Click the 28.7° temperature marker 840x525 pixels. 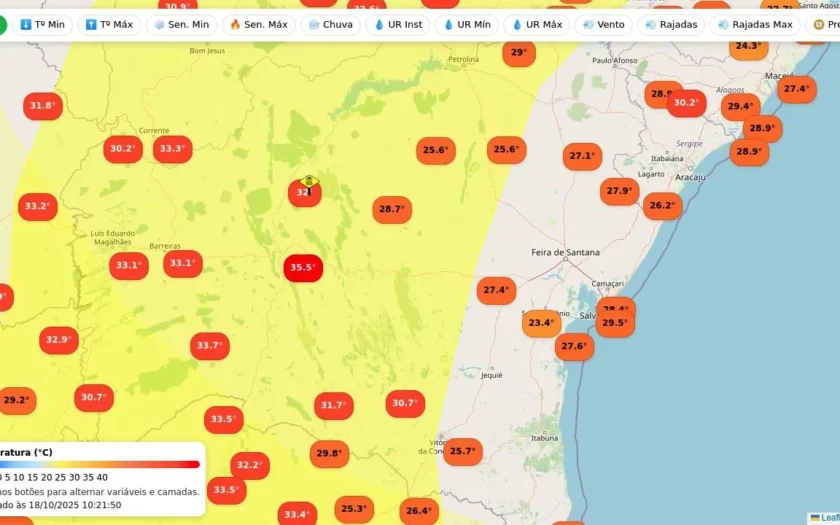[x=392, y=209]
